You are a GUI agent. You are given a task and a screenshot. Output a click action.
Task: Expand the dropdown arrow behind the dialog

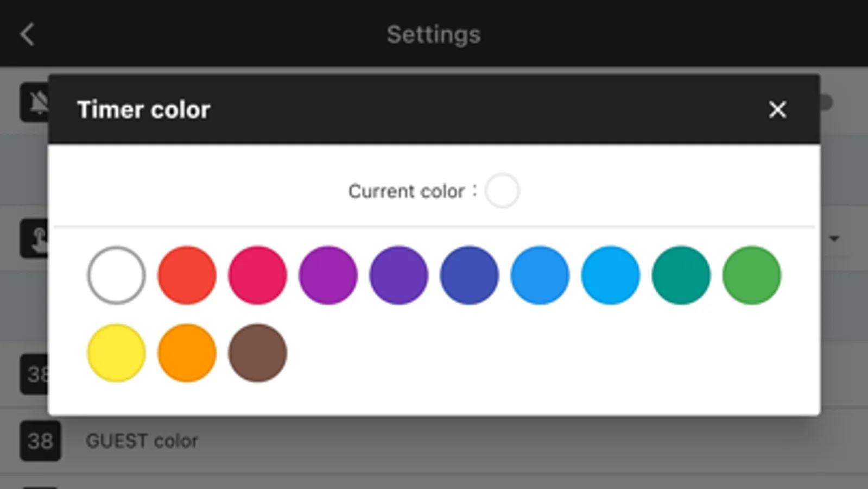pyautogui.click(x=834, y=239)
